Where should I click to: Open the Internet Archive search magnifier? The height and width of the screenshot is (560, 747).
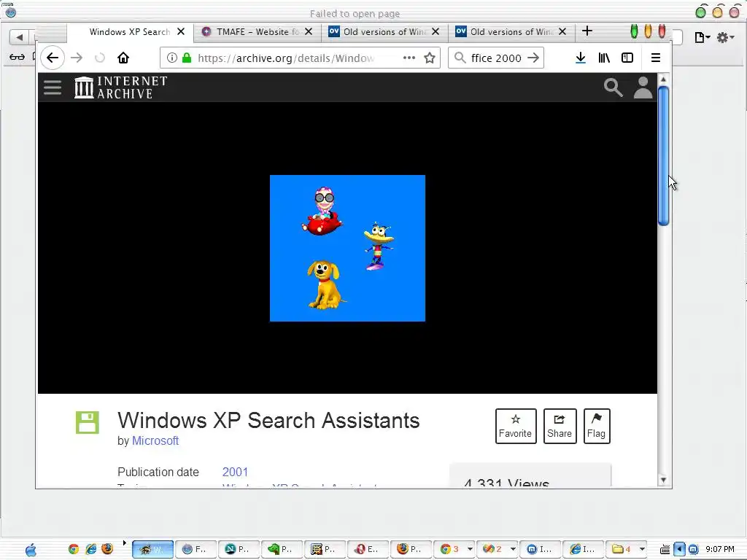click(x=613, y=87)
